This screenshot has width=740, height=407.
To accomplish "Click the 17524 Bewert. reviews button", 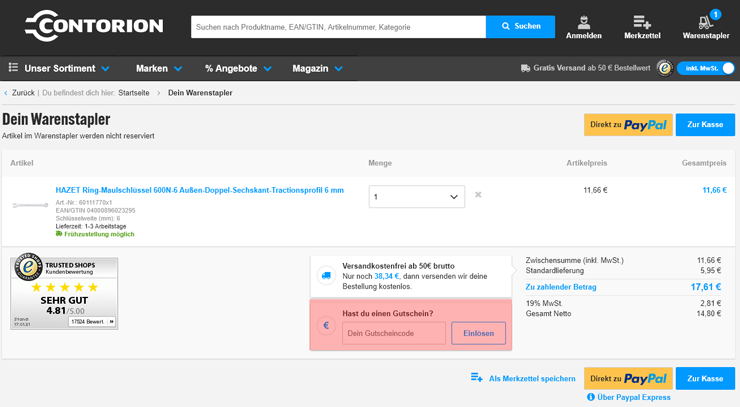I will (92, 322).
